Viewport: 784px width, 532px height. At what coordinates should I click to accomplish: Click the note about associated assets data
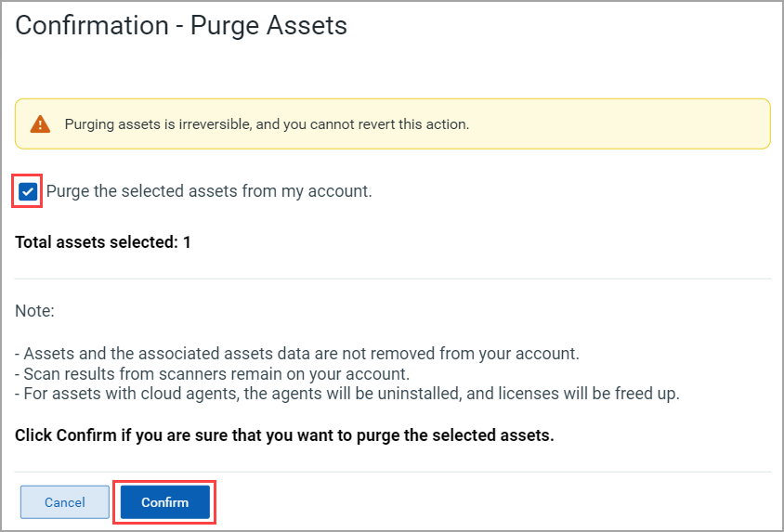pyautogui.click(x=297, y=354)
